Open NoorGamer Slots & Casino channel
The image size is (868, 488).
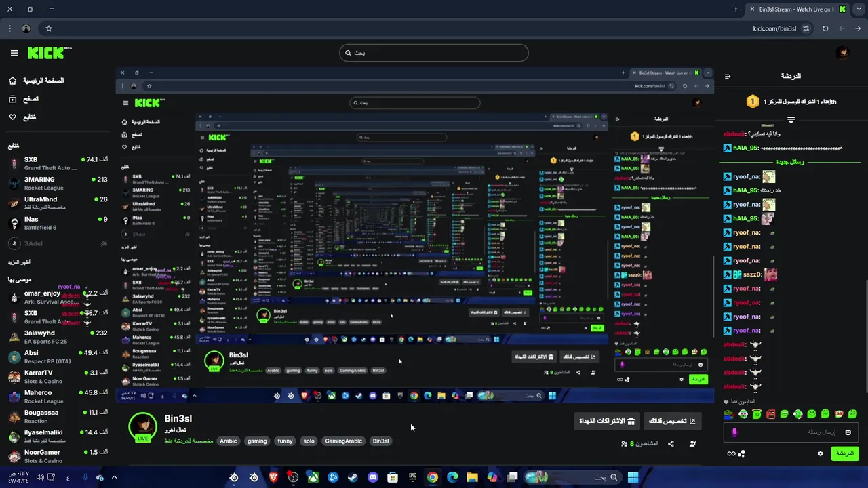click(57, 456)
